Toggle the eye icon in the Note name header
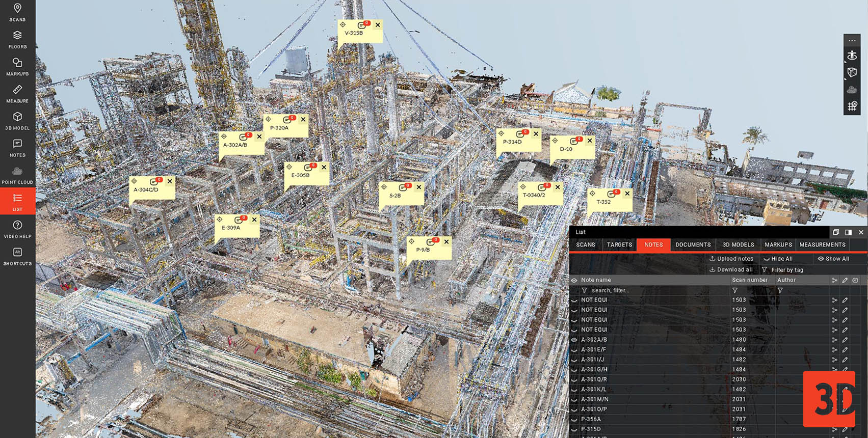The image size is (868, 438). (x=574, y=280)
